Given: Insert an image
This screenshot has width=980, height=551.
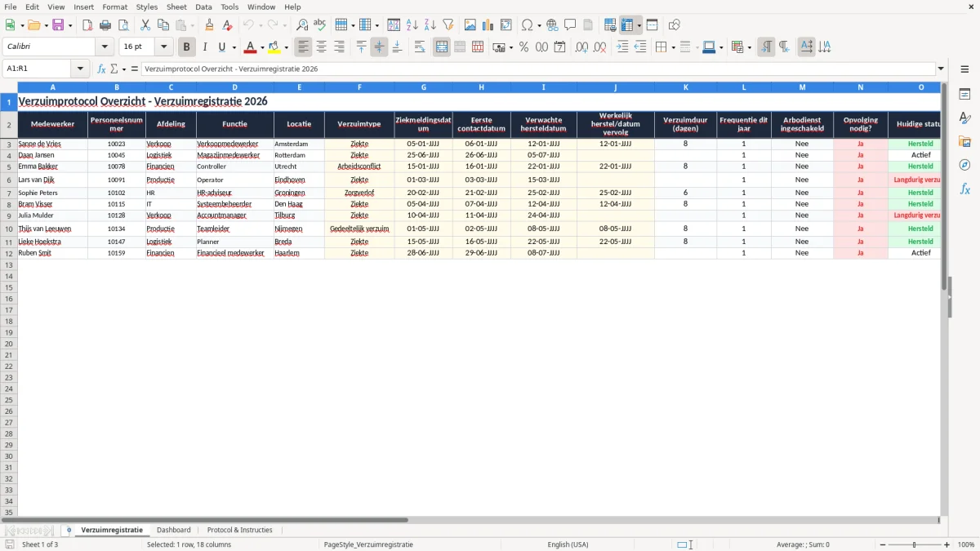Looking at the screenshot, I should 470,25.
